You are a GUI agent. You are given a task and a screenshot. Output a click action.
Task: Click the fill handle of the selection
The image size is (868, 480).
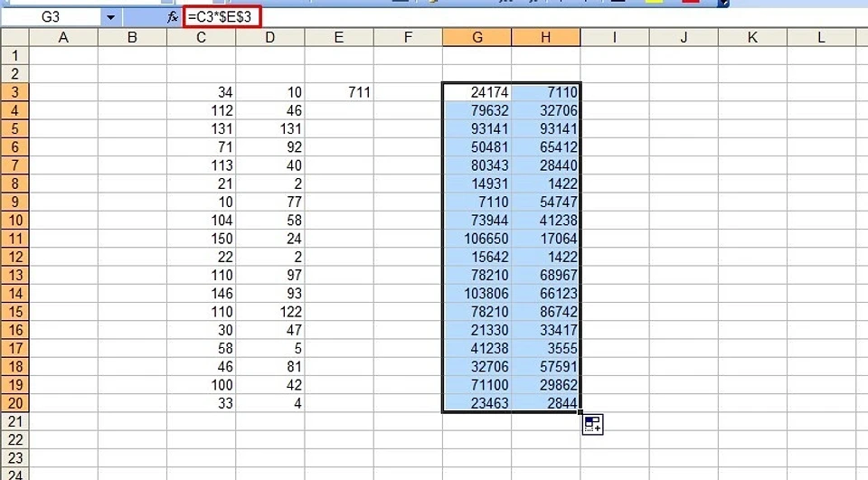580,412
